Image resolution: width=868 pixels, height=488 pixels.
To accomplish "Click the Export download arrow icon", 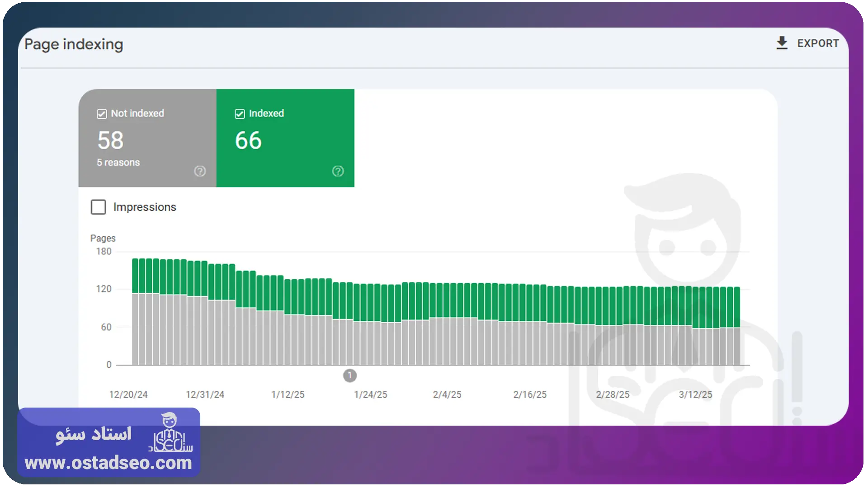I will click(x=782, y=43).
